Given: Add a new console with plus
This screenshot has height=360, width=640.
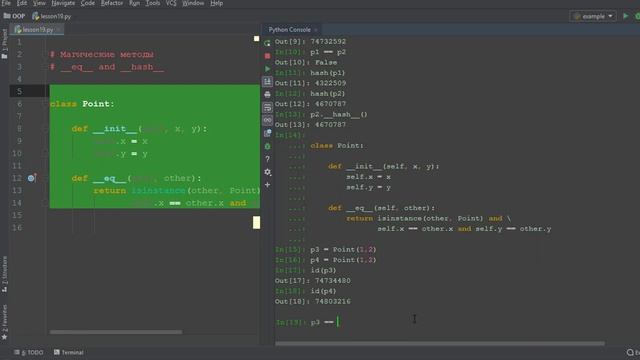Looking at the screenshot, I should (x=267, y=185).
